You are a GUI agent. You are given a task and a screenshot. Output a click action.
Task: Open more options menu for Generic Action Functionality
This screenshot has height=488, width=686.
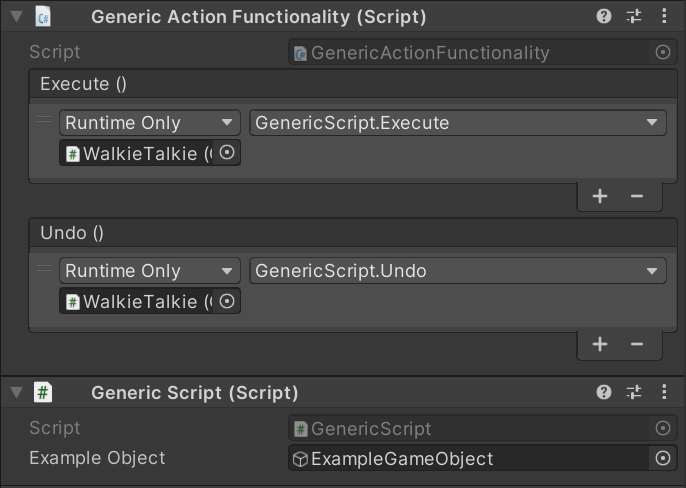[664, 16]
